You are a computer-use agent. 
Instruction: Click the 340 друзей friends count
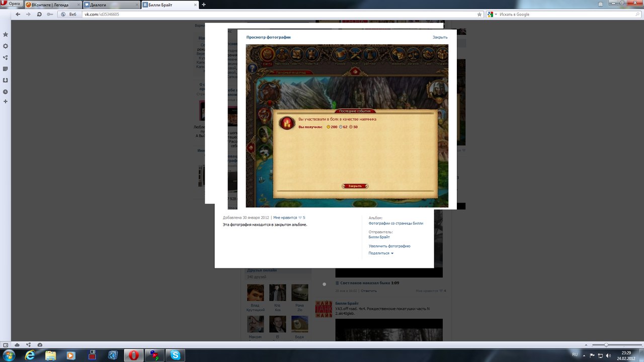tap(256, 277)
